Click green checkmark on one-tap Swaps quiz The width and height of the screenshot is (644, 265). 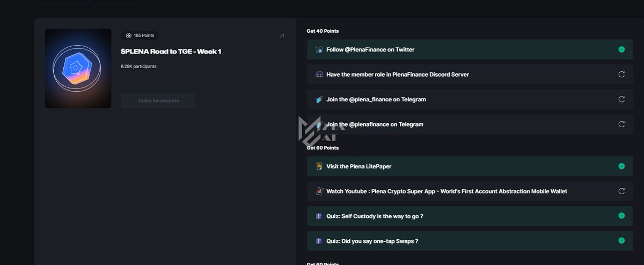pyautogui.click(x=621, y=241)
